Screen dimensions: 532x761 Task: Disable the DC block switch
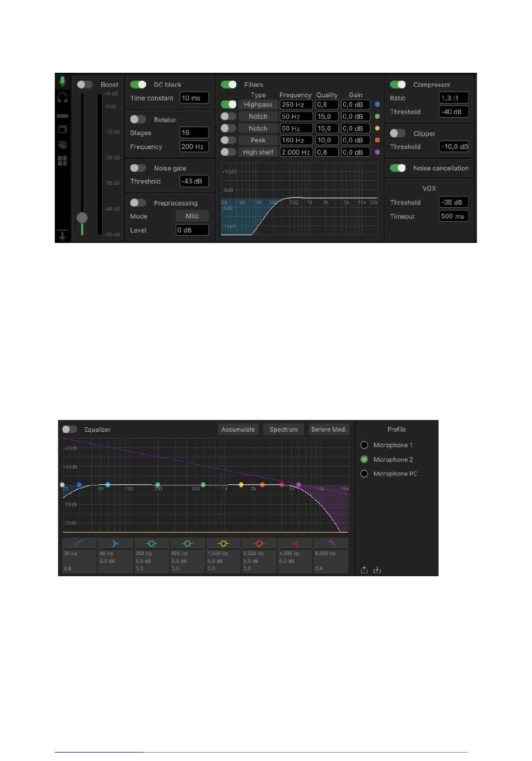pos(138,85)
